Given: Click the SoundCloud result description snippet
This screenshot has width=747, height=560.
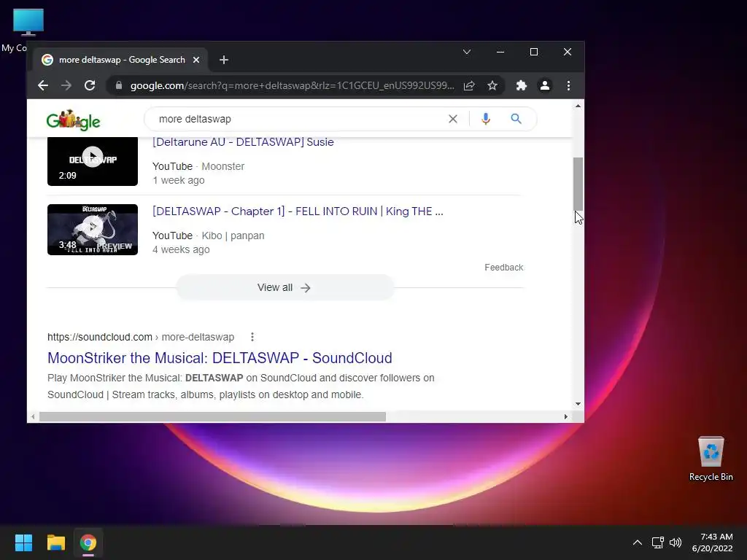Looking at the screenshot, I should pyautogui.click(x=241, y=386).
